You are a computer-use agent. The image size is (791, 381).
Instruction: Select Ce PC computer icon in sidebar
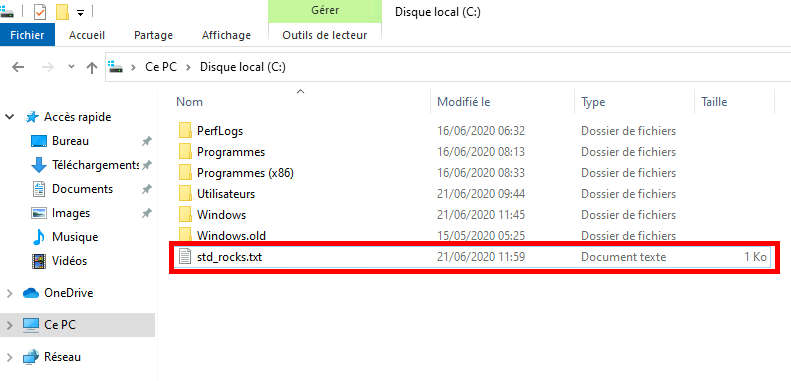pyautogui.click(x=31, y=325)
